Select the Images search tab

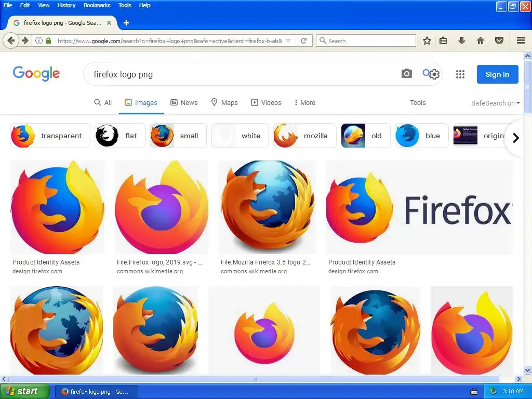(141, 102)
